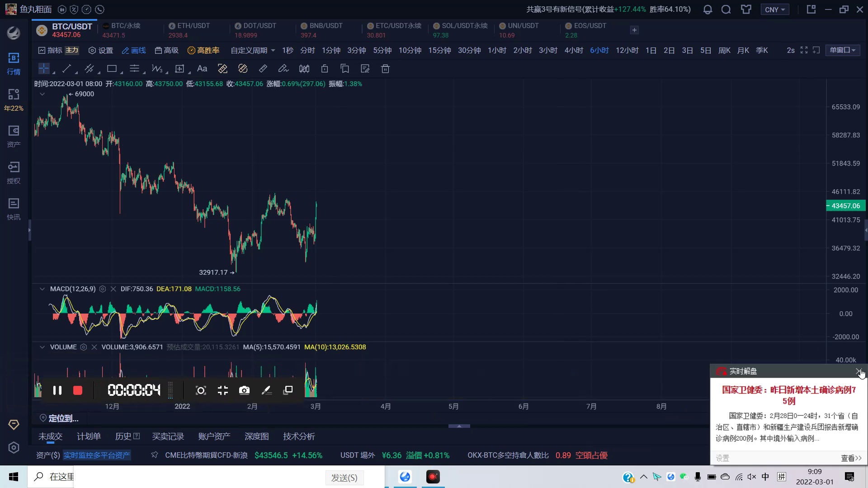
Task: Open the 自定义周期 dropdown
Action: coord(253,50)
